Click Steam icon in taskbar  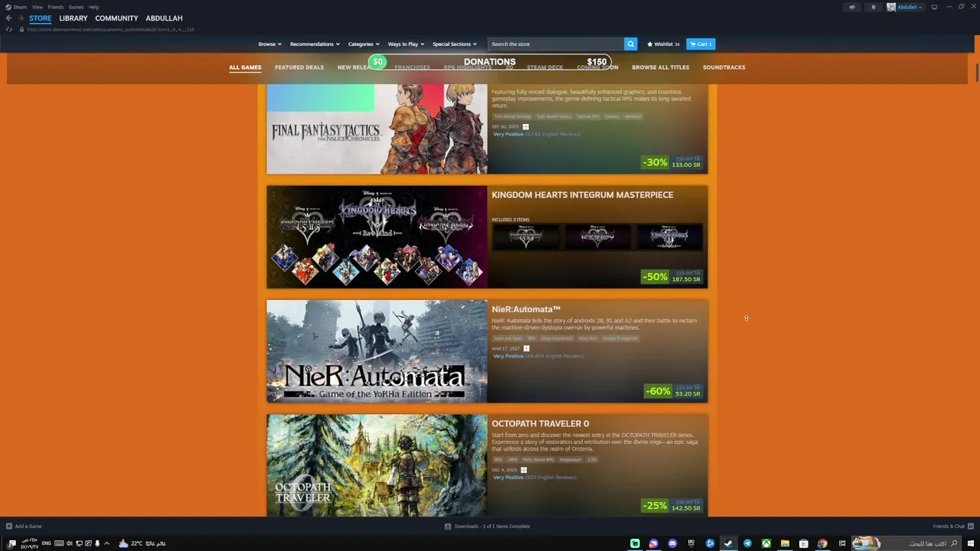click(728, 543)
